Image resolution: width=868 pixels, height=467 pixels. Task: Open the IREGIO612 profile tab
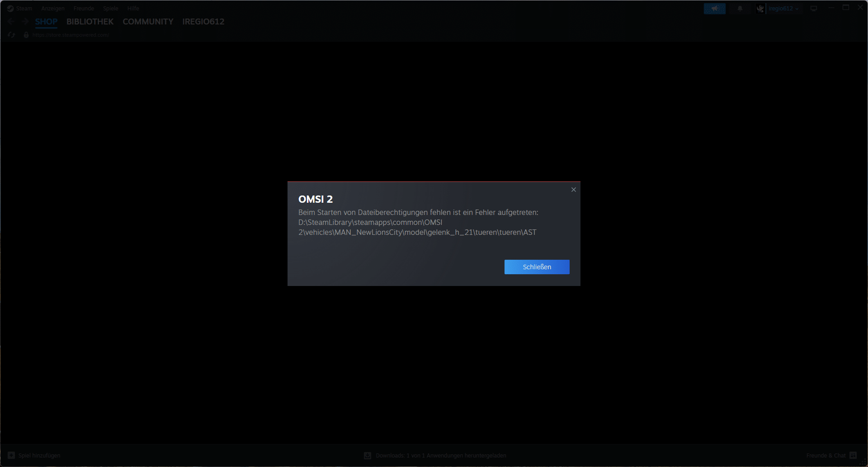pyautogui.click(x=203, y=22)
